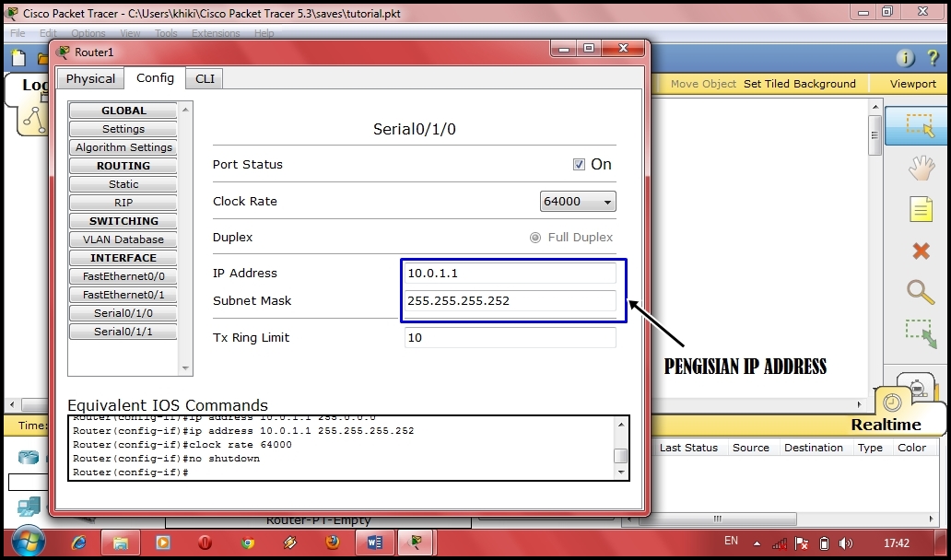The width and height of the screenshot is (951, 560).
Task: Activate the Delete tool (red X)
Action: pyautogui.click(x=921, y=251)
